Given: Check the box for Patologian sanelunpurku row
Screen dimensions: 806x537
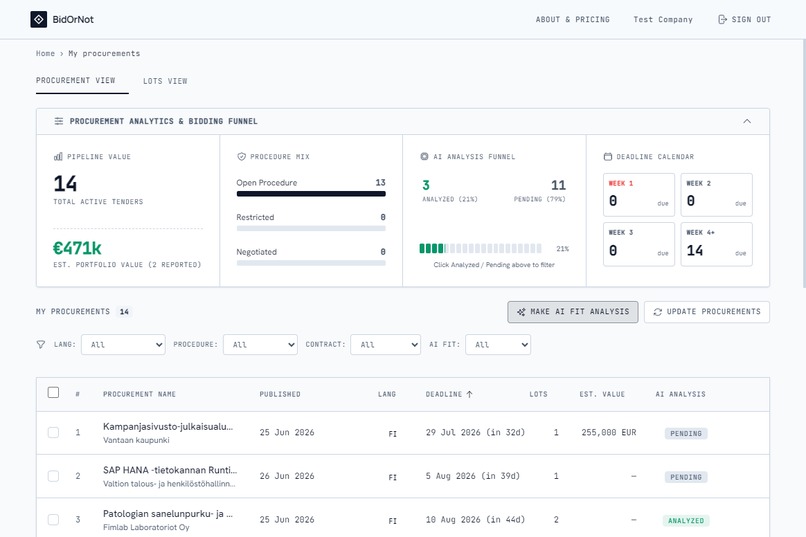Looking at the screenshot, I should pyautogui.click(x=53, y=520).
